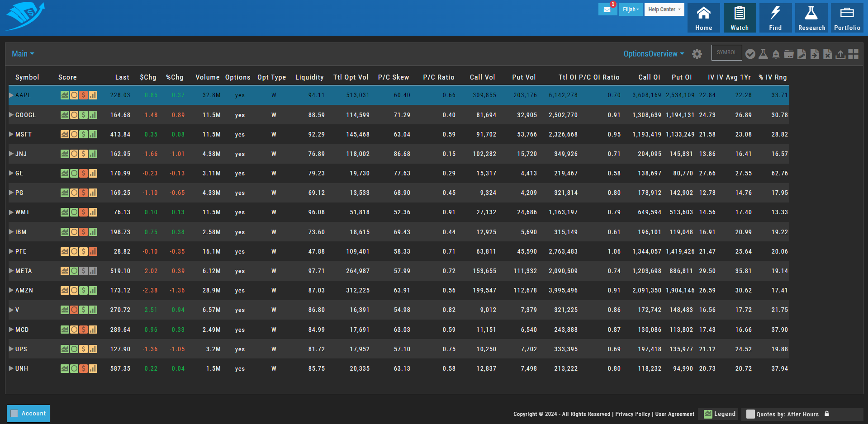Click the red bar chart score icon for PFE

(x=93, y=251)
